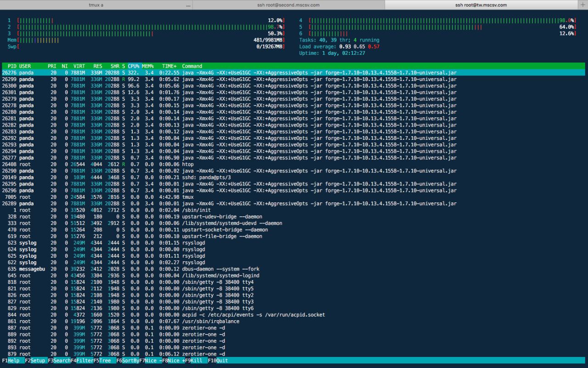
Task: Click the Tasks: 40, 39 thr line
Action: (339, 40)
